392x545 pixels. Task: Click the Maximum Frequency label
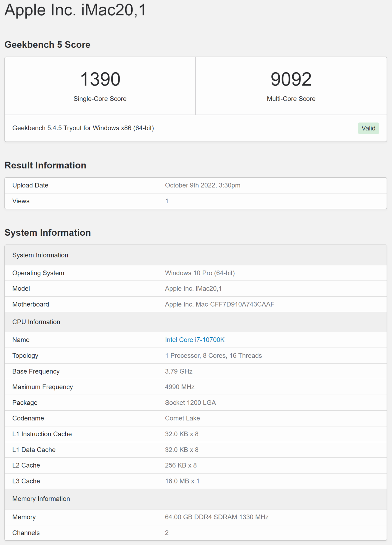click(42, 387)
